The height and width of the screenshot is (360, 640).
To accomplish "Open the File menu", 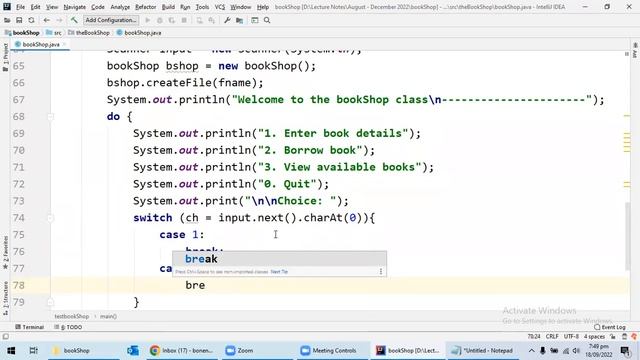I will [20, 7].
